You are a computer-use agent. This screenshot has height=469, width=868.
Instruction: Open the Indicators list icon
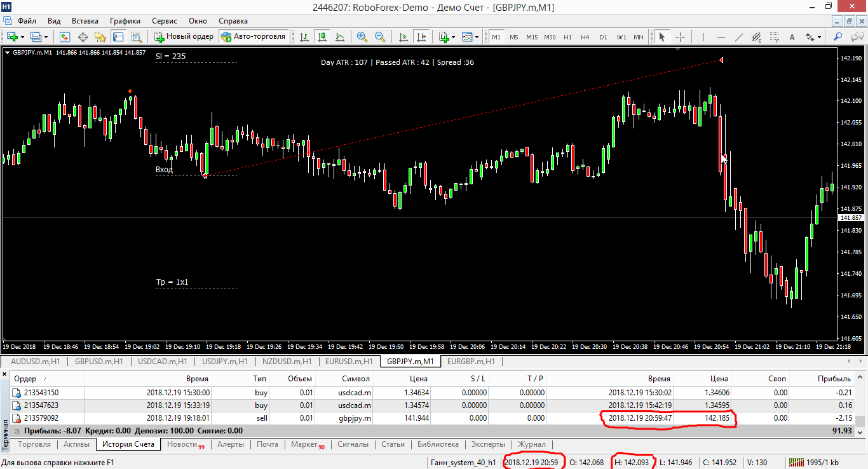pyautogui.click(x=444, y=36)
